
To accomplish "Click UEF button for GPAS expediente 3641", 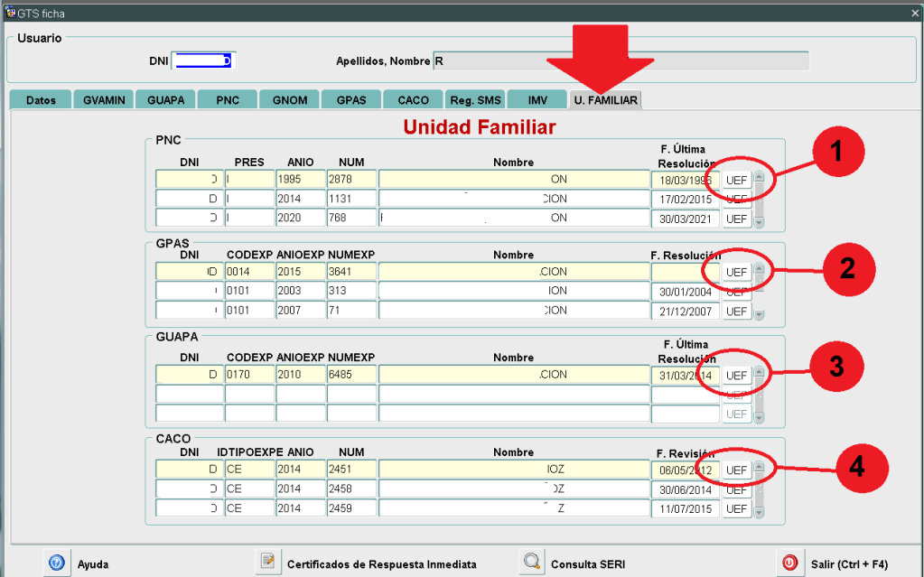I will click(736, 272).
